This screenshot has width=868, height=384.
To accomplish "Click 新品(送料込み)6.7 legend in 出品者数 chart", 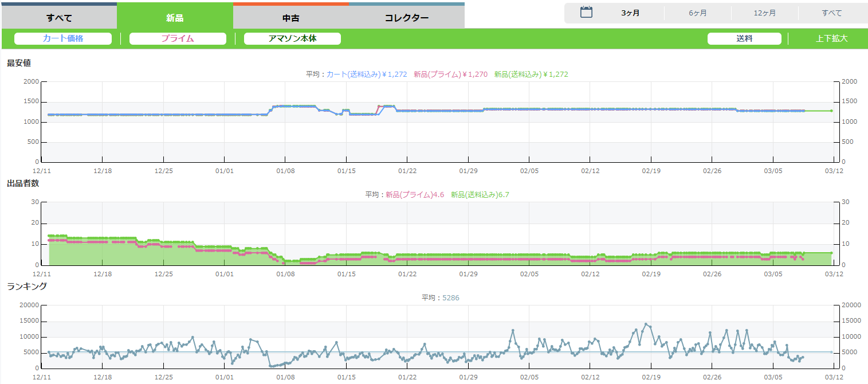I will tap(480, 194).
